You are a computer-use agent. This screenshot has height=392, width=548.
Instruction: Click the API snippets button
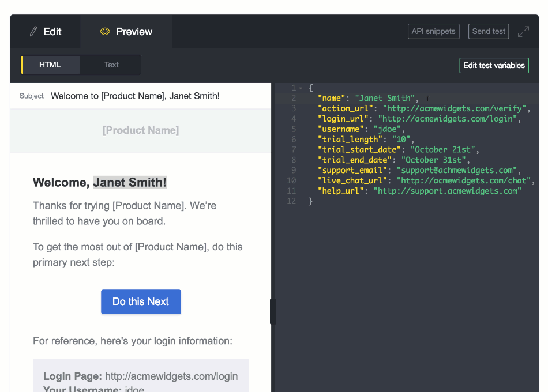[x=433, y=31]
